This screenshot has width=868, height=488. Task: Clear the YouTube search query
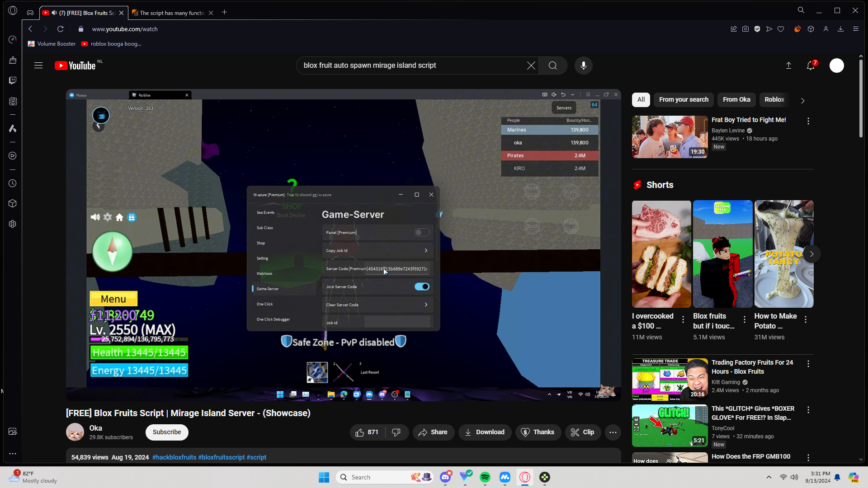click(x=531, y=66)
